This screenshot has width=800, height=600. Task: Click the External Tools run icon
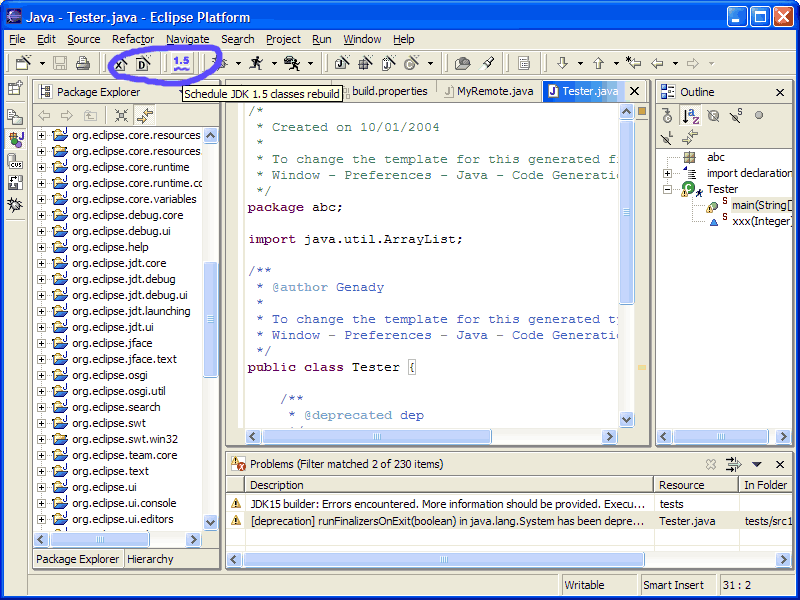(x=292, y=63)
